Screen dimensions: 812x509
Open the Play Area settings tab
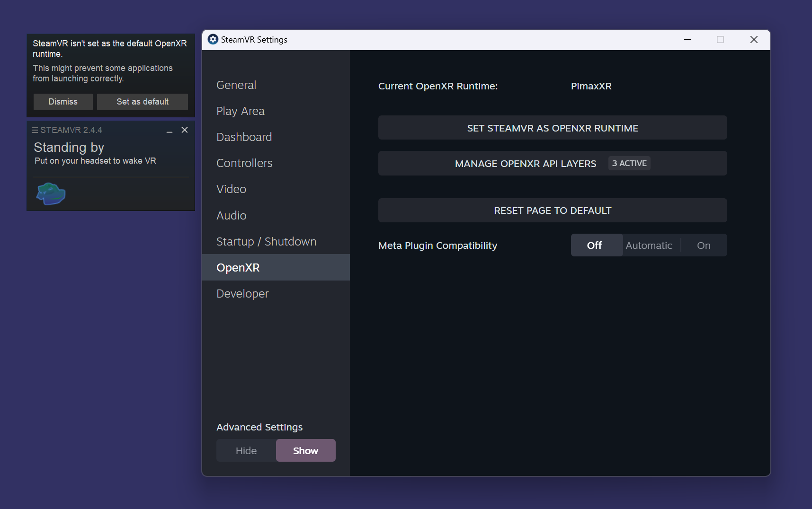tap(276, 111)
